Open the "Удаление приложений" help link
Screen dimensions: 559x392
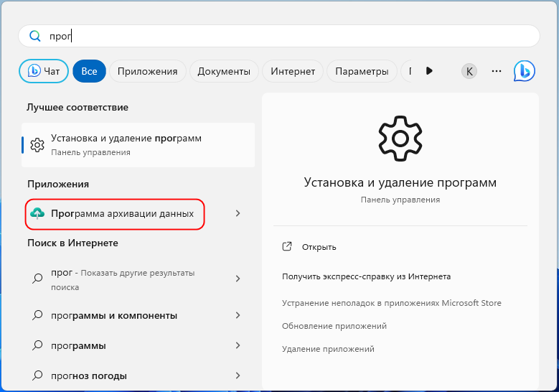[328, 349]
